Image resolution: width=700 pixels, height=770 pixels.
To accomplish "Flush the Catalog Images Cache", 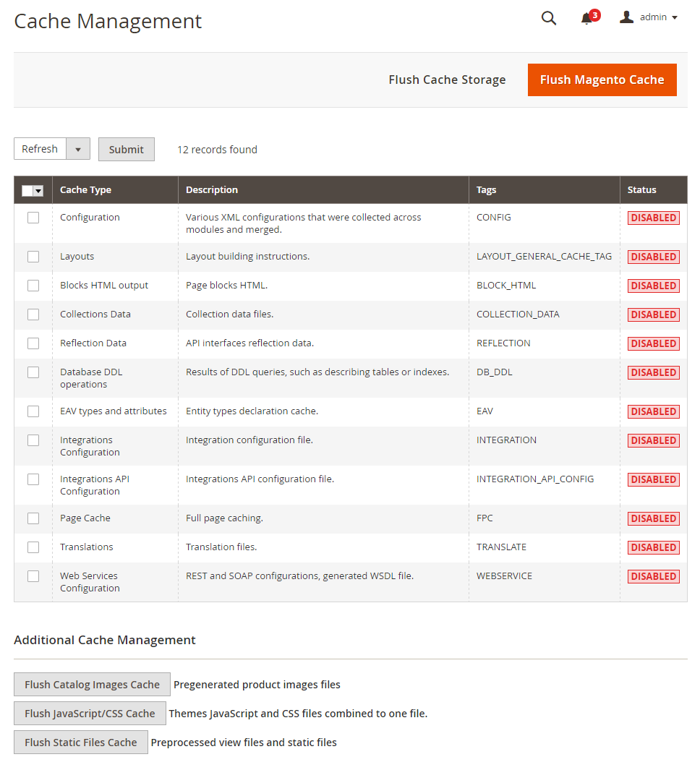I will coord(92,685).
